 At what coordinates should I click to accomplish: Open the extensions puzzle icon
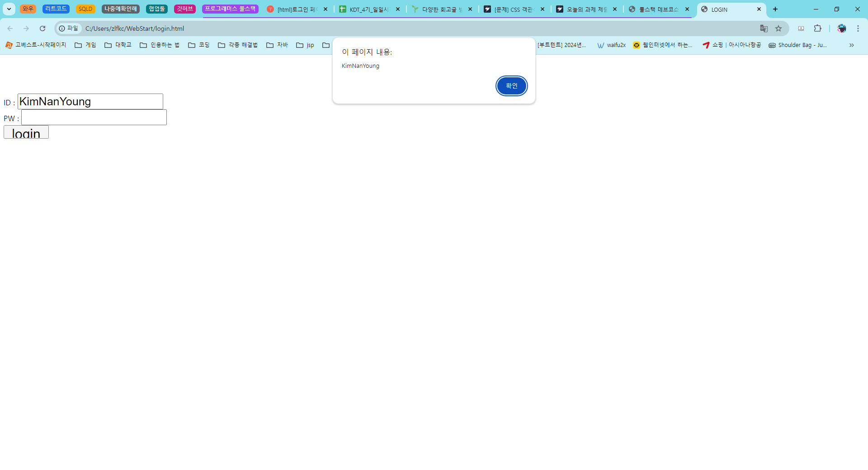coord(817,28)
